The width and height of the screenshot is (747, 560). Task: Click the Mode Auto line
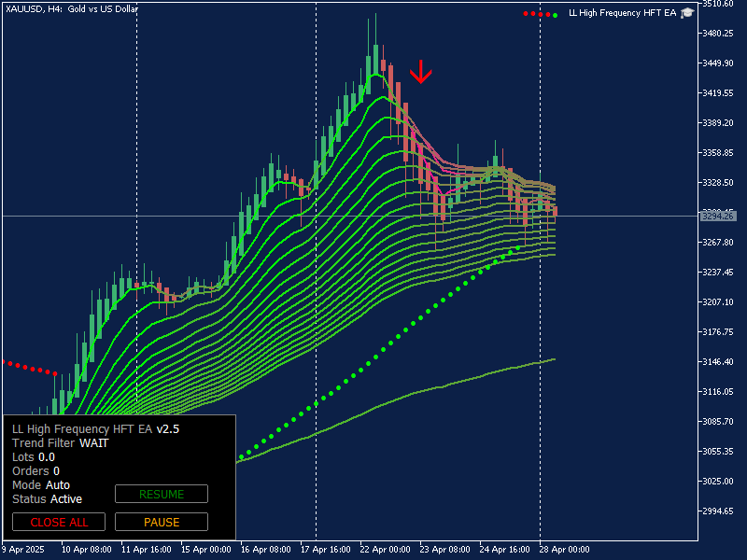pos(41,484)
